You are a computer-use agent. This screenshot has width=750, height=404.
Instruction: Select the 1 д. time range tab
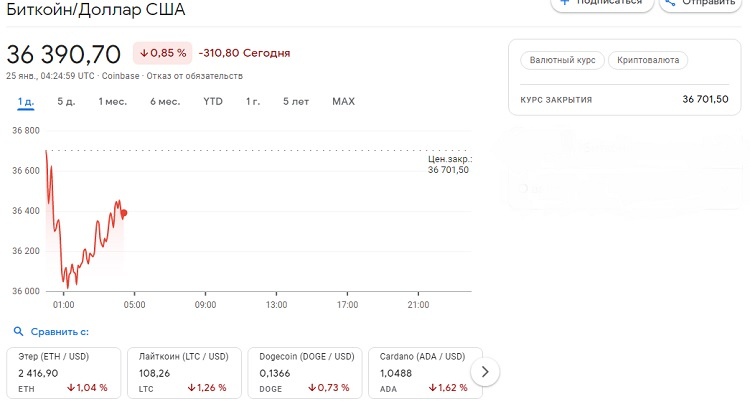(26, 101)
